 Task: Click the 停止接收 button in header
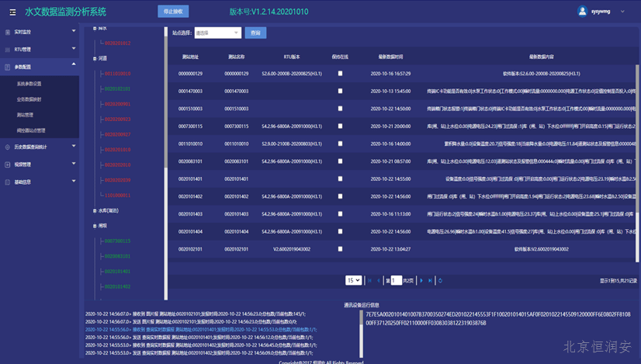pyautogui.click(x=173, y=12)
